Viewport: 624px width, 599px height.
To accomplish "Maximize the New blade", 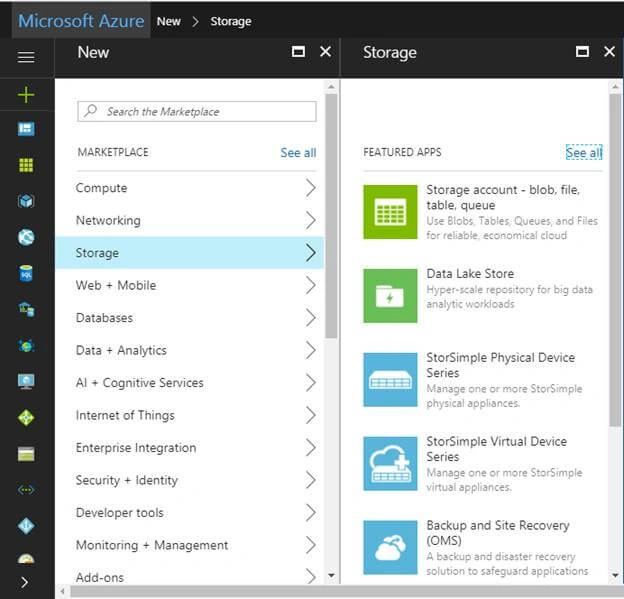I will pos(298,52).
